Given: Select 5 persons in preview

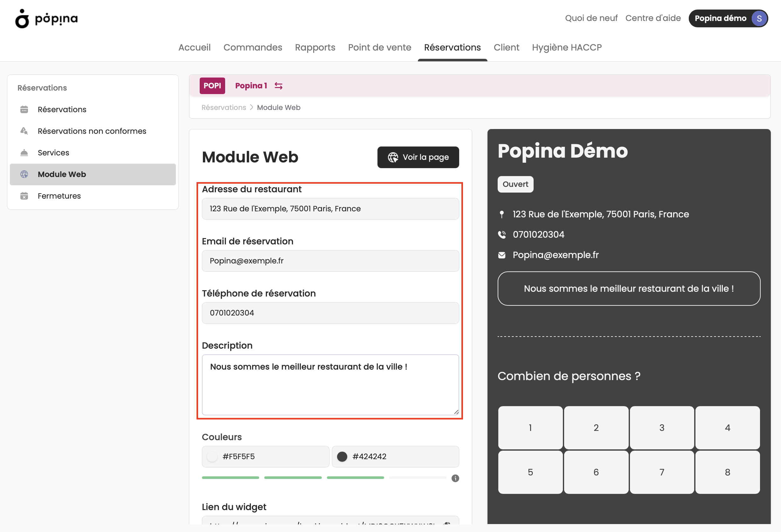Looking at the screenshot, I should 530,472.
